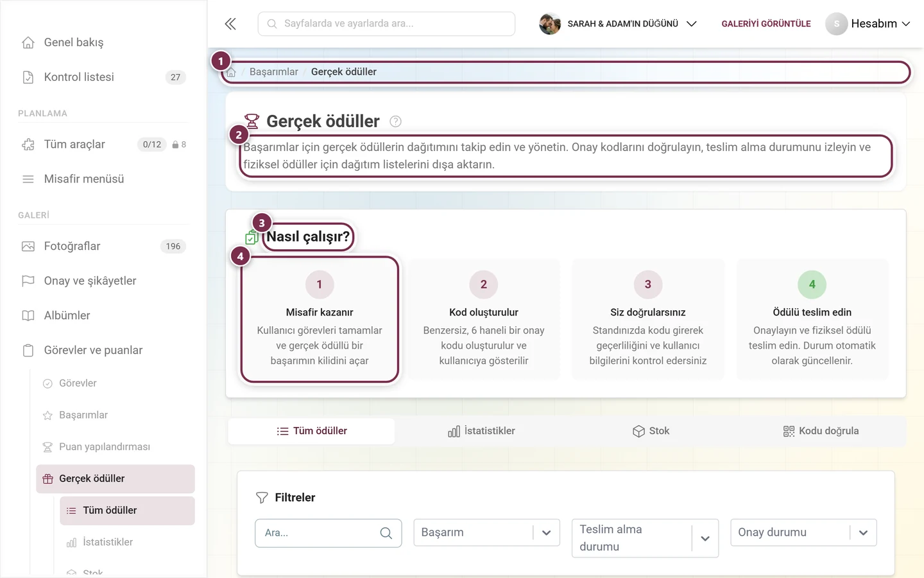Select Tüm ödüller sidebar subitem
Image resolution: width=924 pixels, height=578 pixels.
coord(127,511)
